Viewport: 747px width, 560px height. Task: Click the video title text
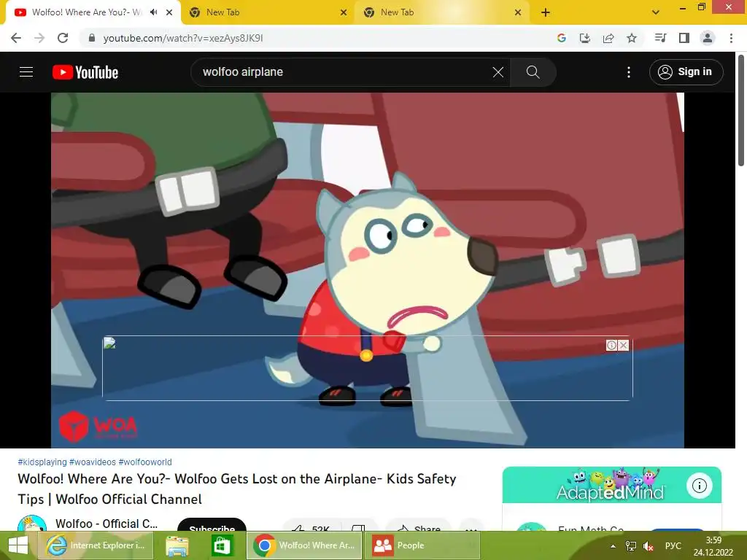click(237, 489)
